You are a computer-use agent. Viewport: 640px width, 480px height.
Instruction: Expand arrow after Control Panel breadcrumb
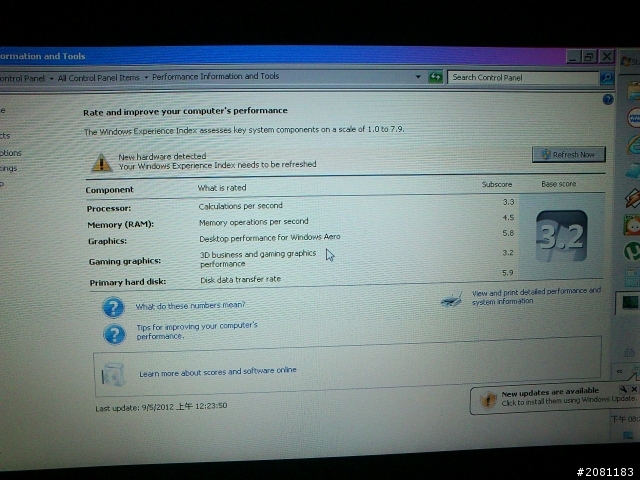click(x=51, y=78)
